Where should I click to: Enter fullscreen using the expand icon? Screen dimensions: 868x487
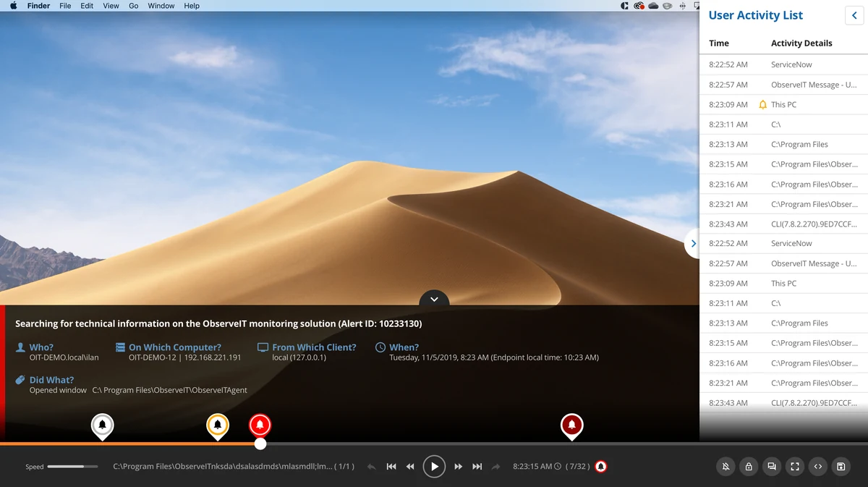tap(795, 467)
